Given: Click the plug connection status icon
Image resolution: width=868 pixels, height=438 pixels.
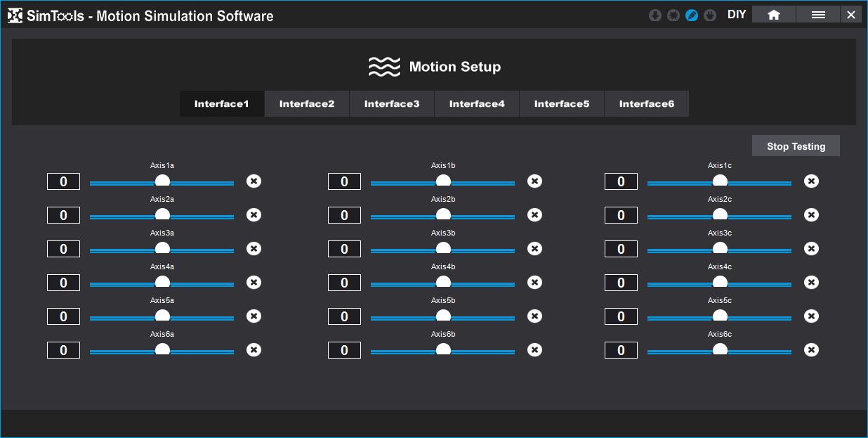Looking at the screenshot, I should coord(710,15).
